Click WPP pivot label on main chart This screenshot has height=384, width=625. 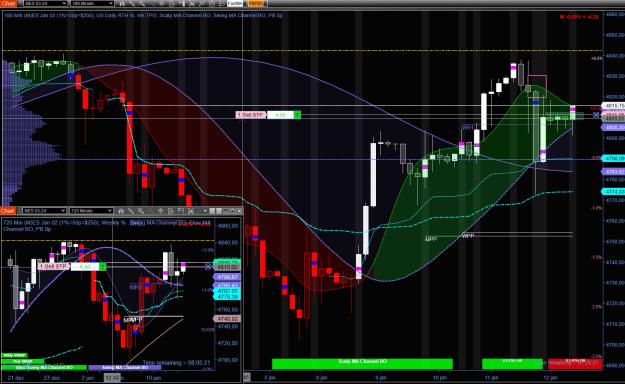click(x=468, y=236)
